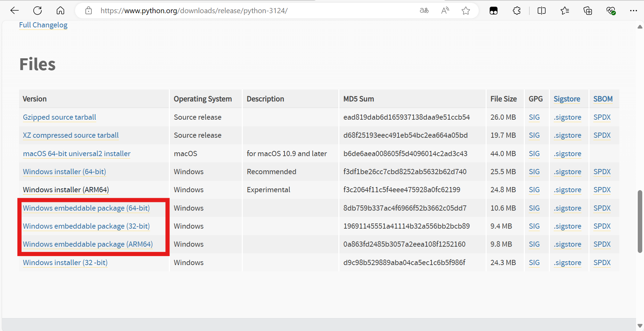Viewport: 644px width, 331px height.
Task: Open SIG for embeddable package (64-bit)
Action: 534,208
